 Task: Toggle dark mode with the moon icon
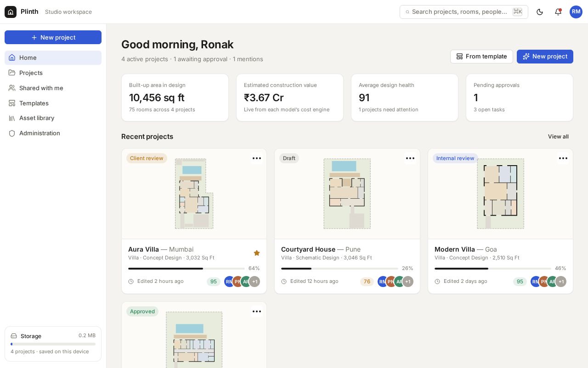coord(540,12)
